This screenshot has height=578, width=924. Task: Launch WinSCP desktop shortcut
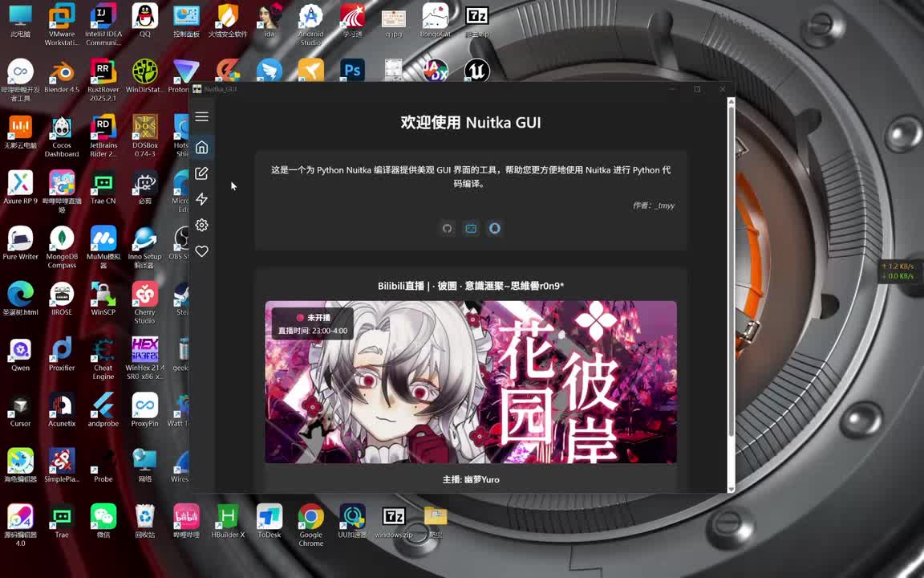(x=103, y=299)
